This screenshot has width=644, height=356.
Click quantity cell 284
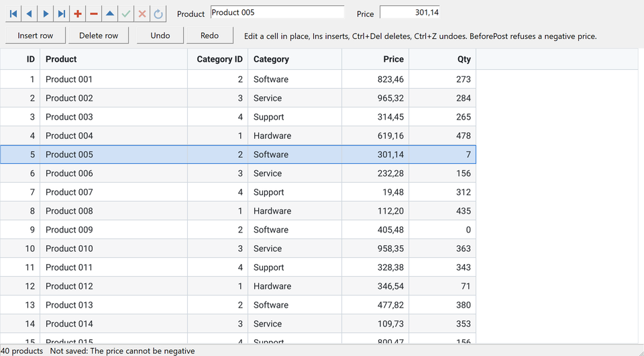click(442, 98)
